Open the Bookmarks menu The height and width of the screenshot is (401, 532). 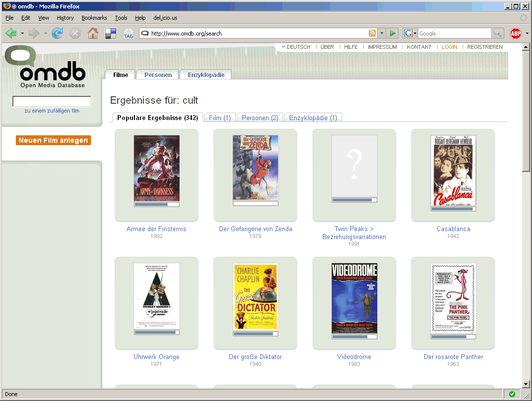tap(94, 18)
